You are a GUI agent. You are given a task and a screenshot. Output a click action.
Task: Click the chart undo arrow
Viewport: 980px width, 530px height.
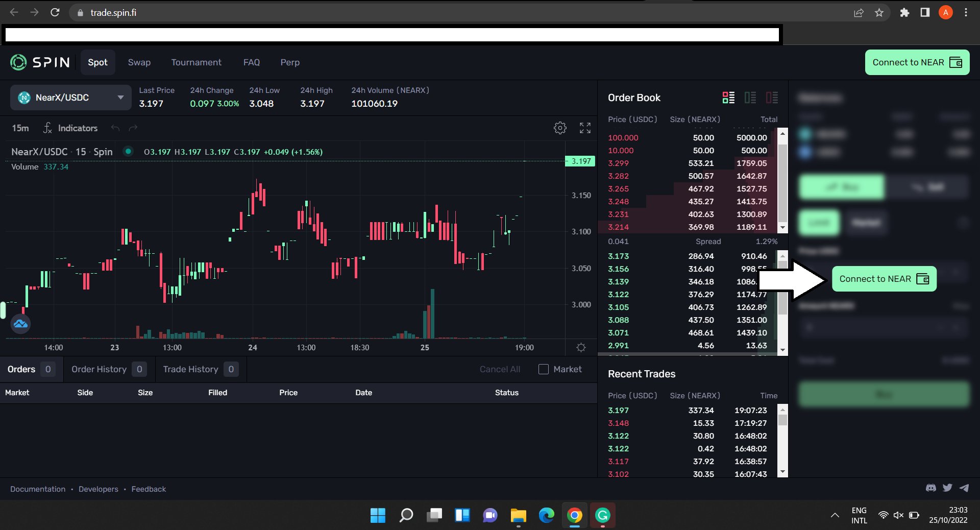[115, 128]
